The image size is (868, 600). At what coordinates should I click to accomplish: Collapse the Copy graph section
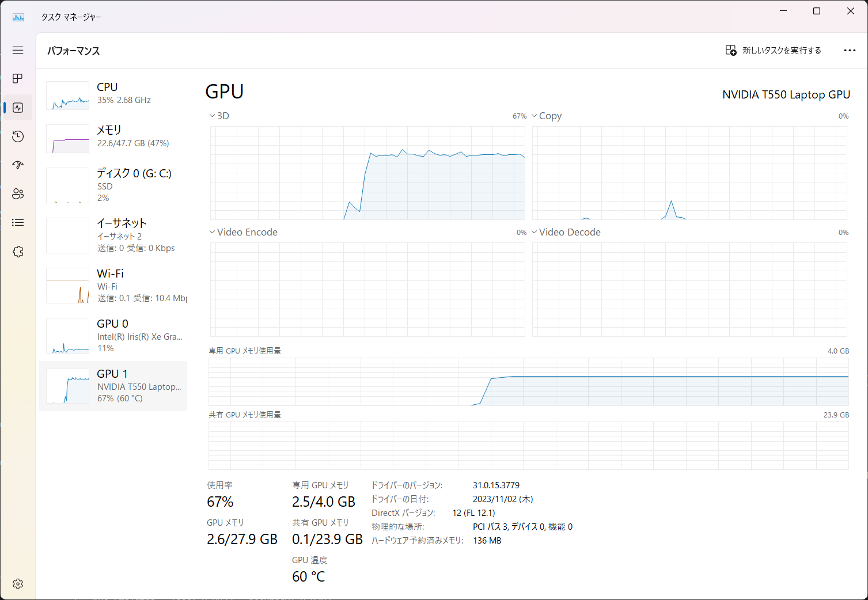[534, 115]
